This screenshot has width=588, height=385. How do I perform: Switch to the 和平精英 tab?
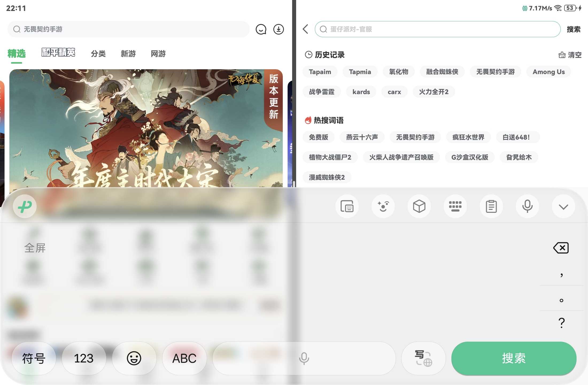(x=58, y=52)
